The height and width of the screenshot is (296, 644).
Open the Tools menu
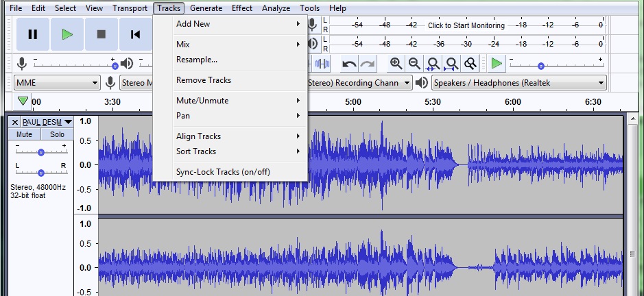click(x=310, y=8)
